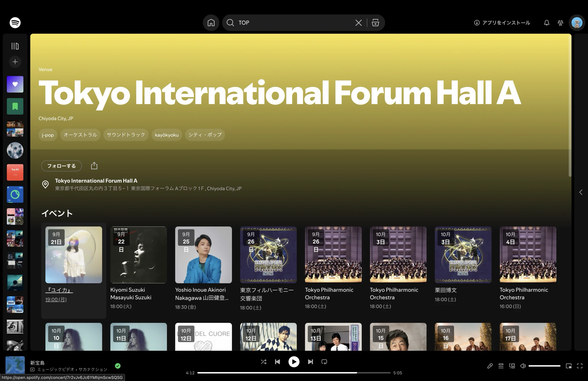This screenshot has height=381, width=588.
Task: Enter full screen mode icon
Action: click(580, 366)
